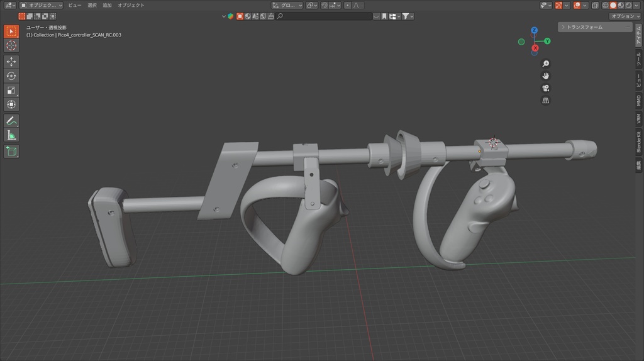
Task: Open the Object mode dropdown
Action: (41, 5)
